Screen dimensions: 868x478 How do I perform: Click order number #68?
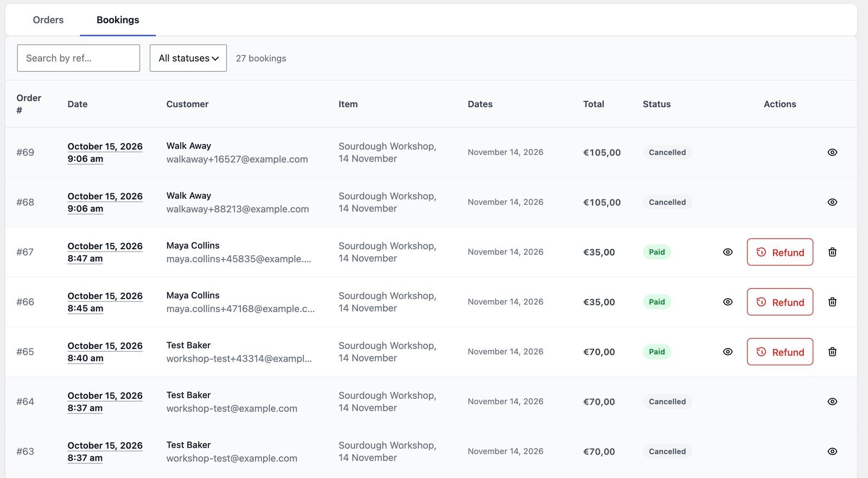(x=25, y=202)
